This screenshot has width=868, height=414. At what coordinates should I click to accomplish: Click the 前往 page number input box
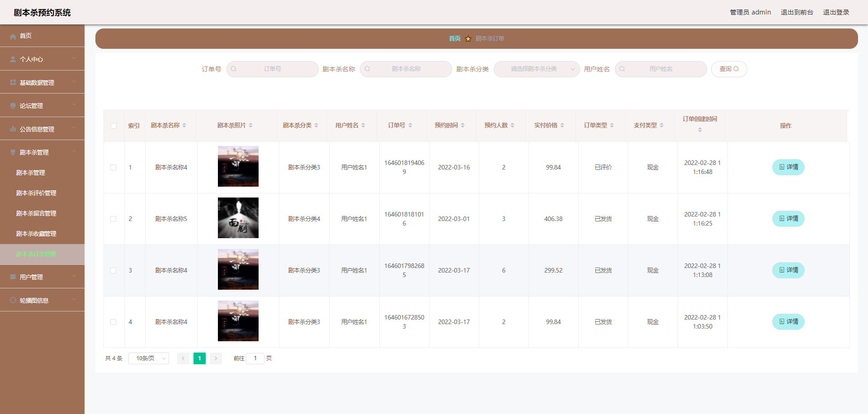(255, 358)
